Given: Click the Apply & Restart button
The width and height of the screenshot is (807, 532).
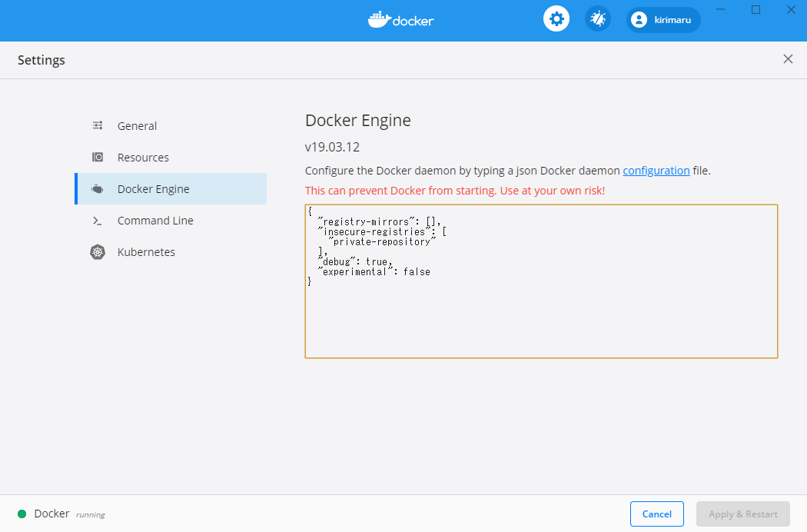Looking at the screenshot, I should click(742, 514).
